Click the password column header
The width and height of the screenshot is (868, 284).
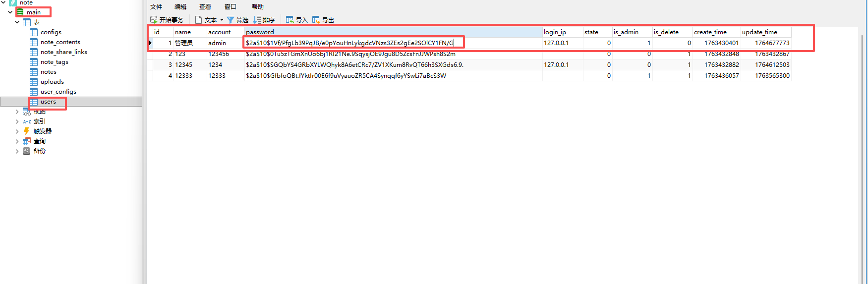[x=394, y=32]
